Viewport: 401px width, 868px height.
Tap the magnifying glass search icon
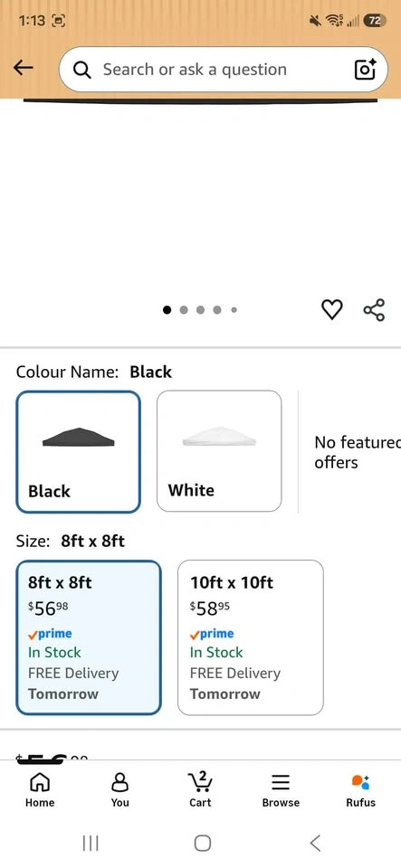(x=82, y=70)
